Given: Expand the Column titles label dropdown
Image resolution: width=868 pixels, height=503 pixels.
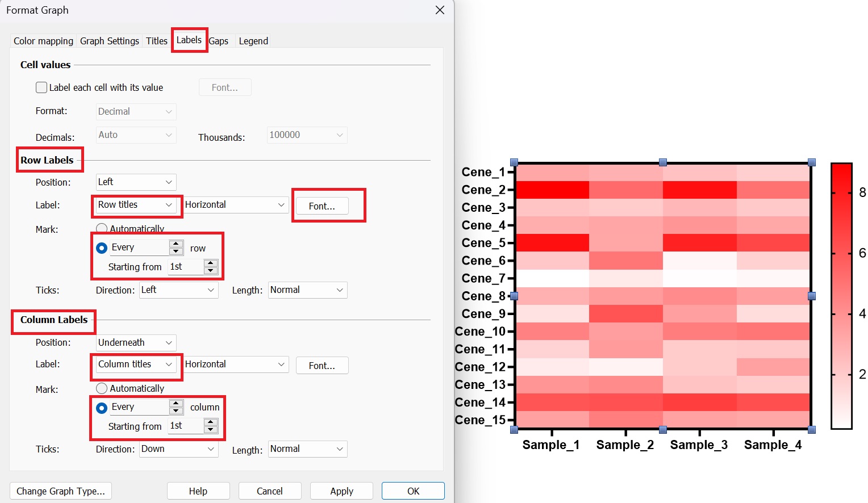Looking at the screenshot, I should (x=136, y=364).
